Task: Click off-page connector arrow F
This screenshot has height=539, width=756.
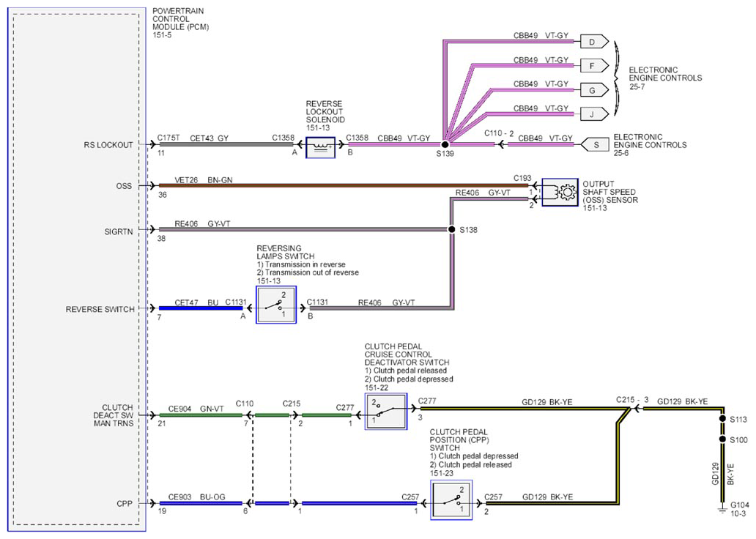Action: click(594, 66)
